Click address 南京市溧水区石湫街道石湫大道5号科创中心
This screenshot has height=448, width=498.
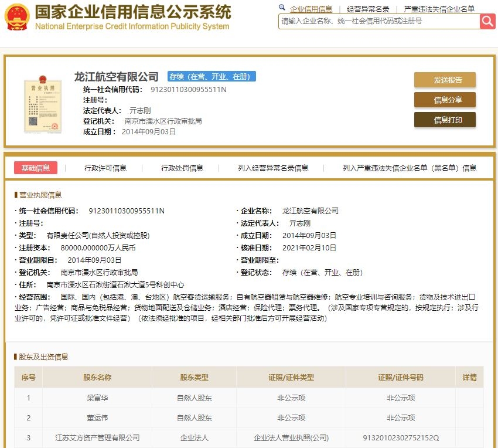115,285
